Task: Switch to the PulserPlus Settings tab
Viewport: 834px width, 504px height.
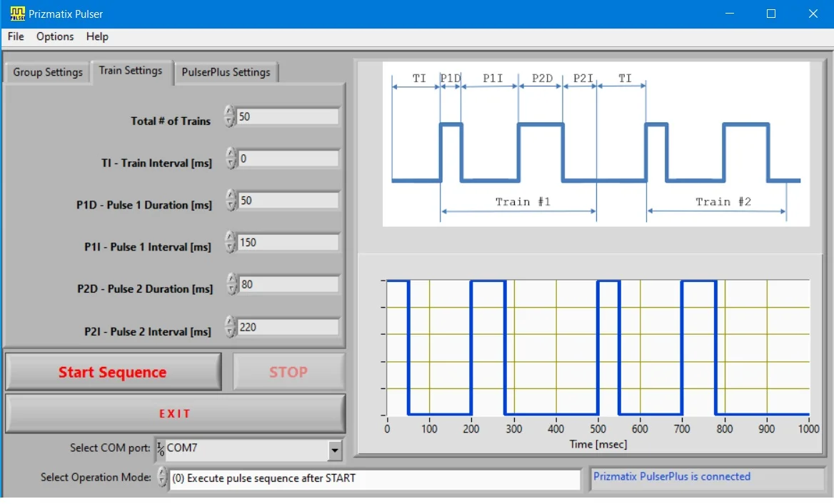Action: 226,72
